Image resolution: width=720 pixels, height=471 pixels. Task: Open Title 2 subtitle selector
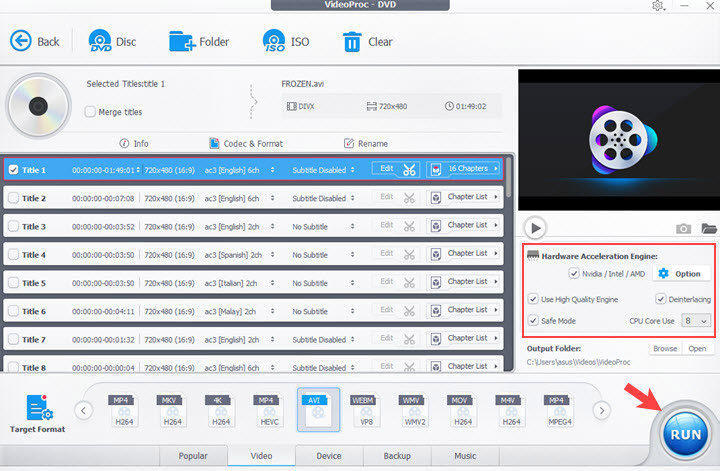click(352, 198)
